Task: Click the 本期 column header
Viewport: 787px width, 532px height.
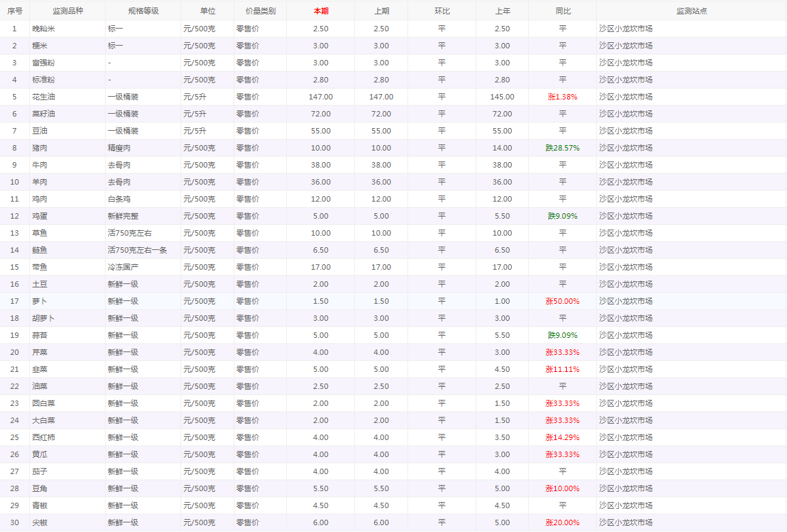Action: click(320, 11)
